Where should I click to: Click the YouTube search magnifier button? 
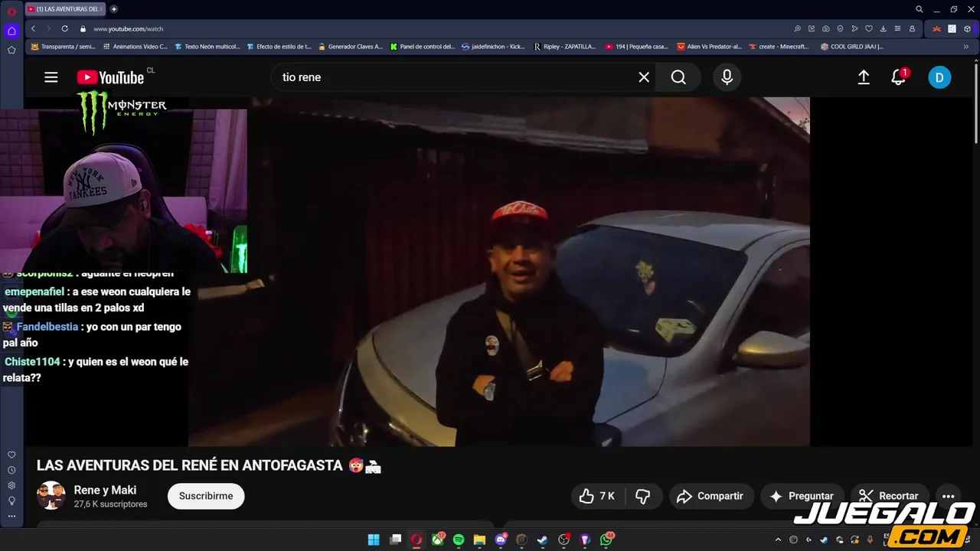678,77
